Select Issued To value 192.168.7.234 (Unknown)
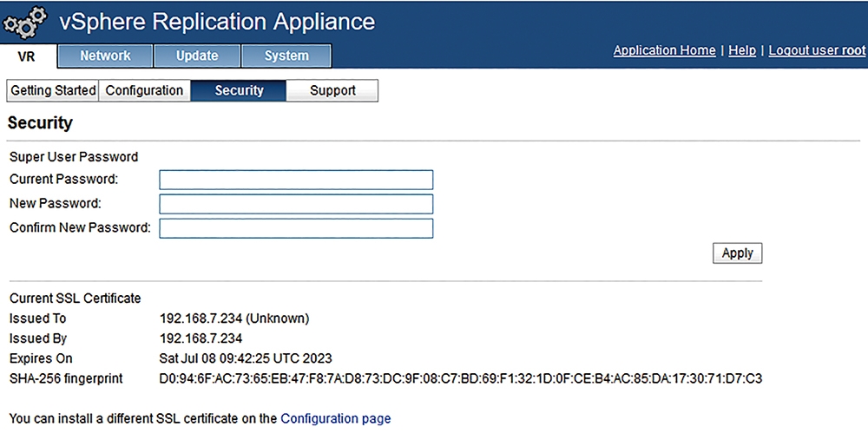The height and width of the screenshot is (440, 868). tap(234, 319)
